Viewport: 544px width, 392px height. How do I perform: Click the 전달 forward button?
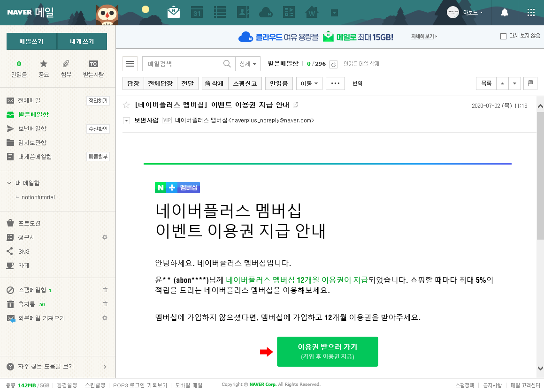tap(188, 83)
